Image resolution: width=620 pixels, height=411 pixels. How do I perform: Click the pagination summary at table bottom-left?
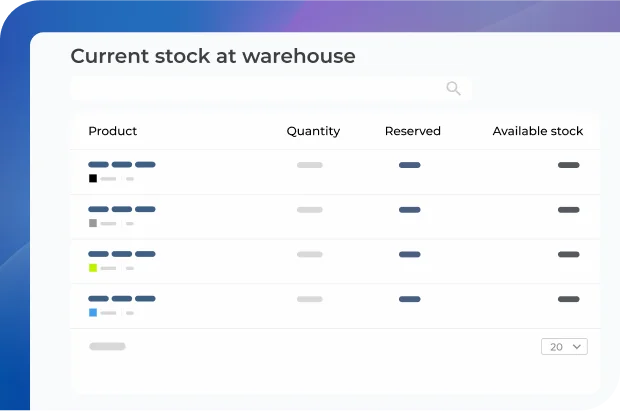tap(107, 347)
